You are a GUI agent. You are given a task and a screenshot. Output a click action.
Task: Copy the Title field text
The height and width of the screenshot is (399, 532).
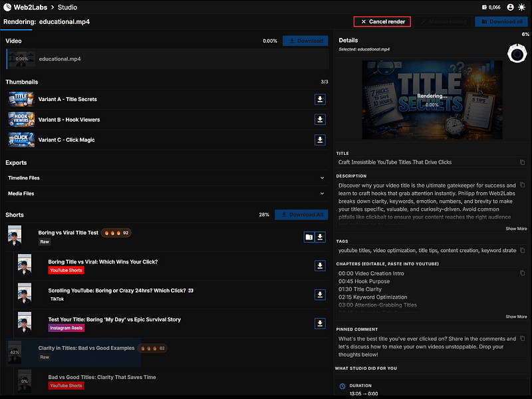pos(522,162)
